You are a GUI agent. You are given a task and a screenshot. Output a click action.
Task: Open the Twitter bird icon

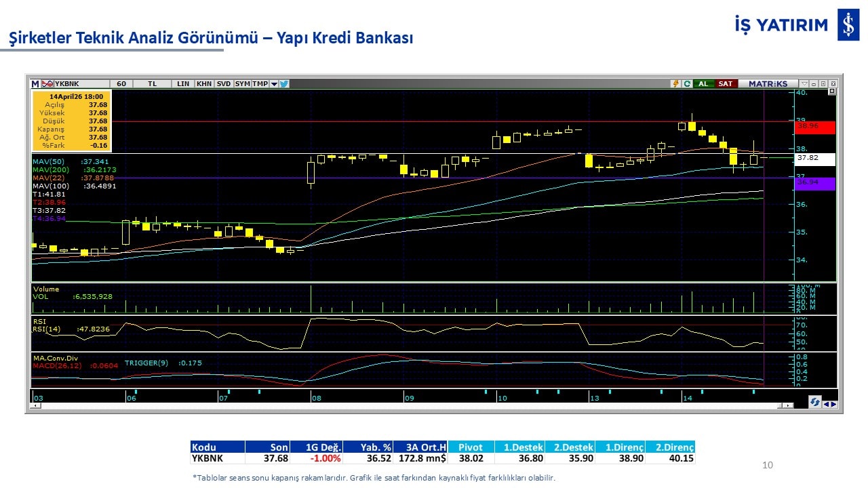click(284, 84)
